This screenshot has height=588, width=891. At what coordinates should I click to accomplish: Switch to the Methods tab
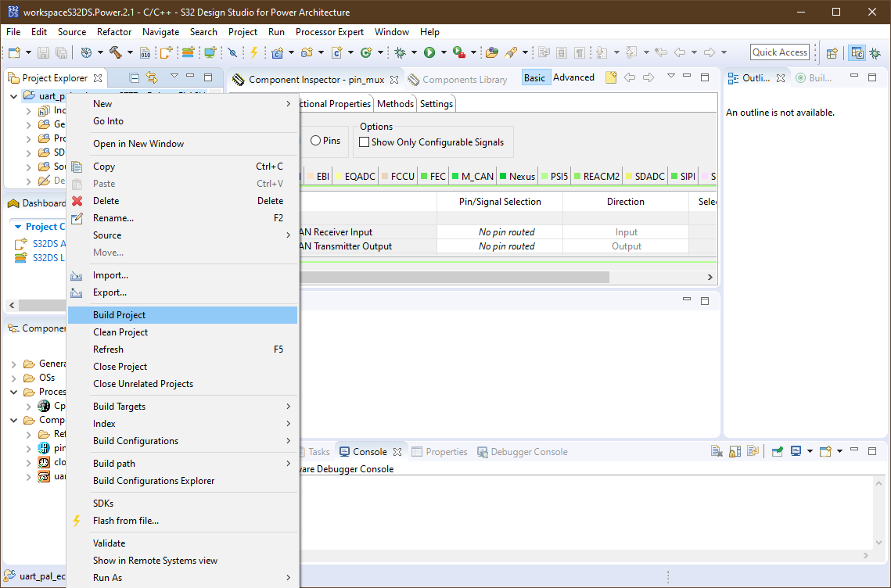395,104
